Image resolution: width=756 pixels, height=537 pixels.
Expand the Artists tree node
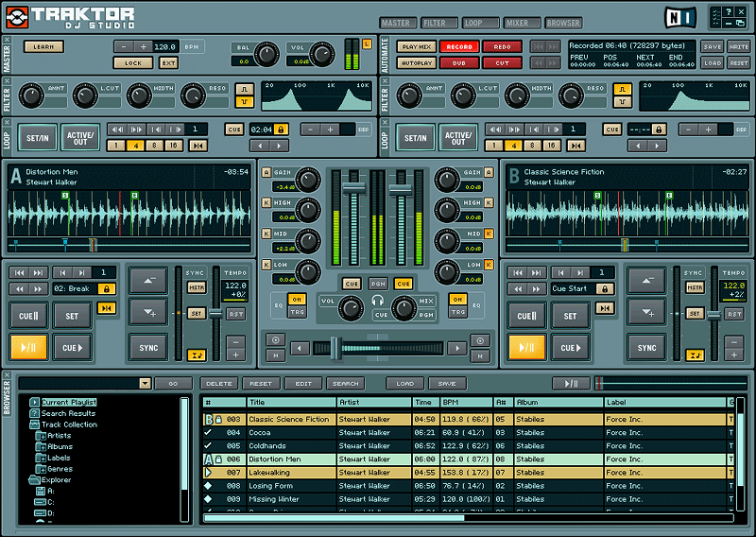[41, 436]
